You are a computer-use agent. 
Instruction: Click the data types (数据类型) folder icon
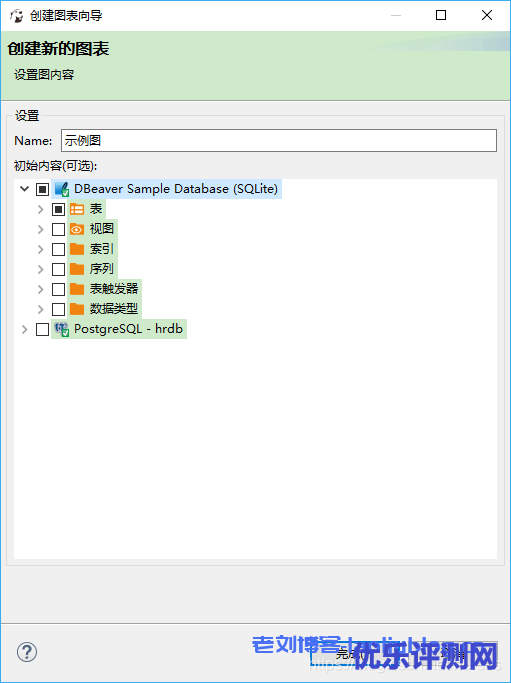tap(77, 309)
